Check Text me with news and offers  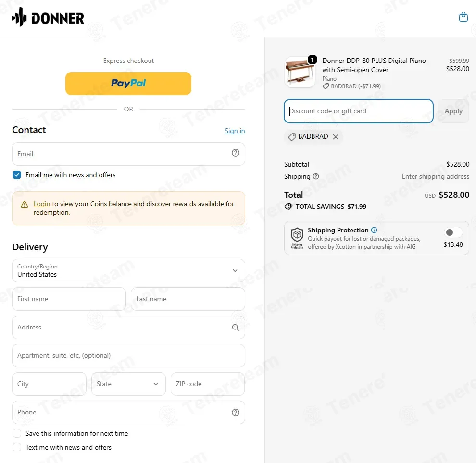click(x=17, y=447)
